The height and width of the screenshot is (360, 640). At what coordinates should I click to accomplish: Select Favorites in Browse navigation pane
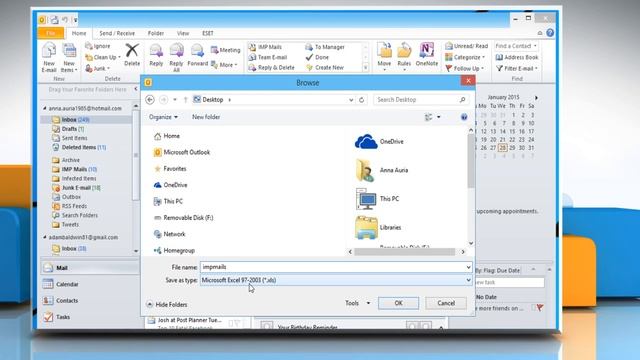(x=170, y=169)
